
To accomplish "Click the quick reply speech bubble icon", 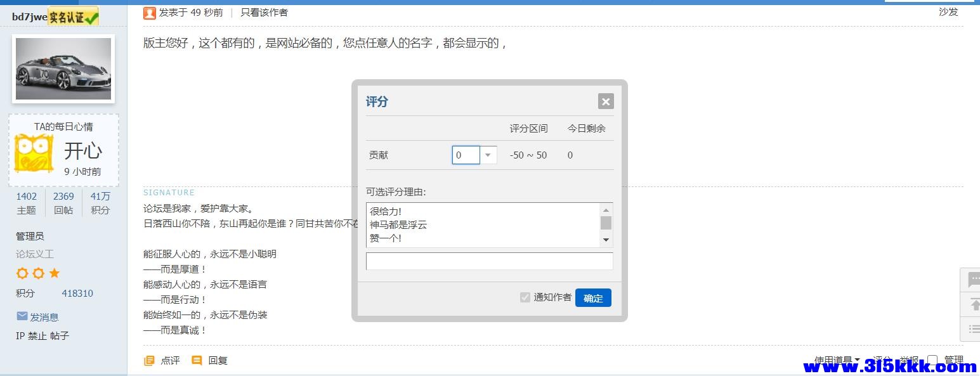I will [972, 280].
